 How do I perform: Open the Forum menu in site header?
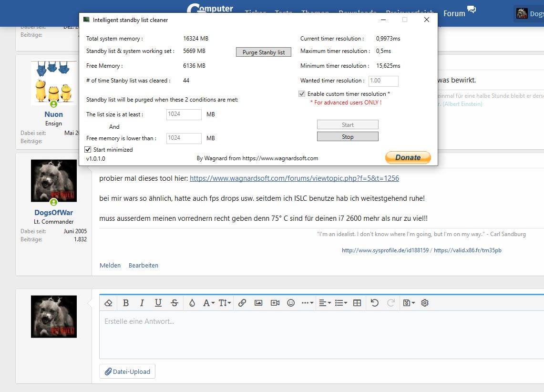coord(454,13)
